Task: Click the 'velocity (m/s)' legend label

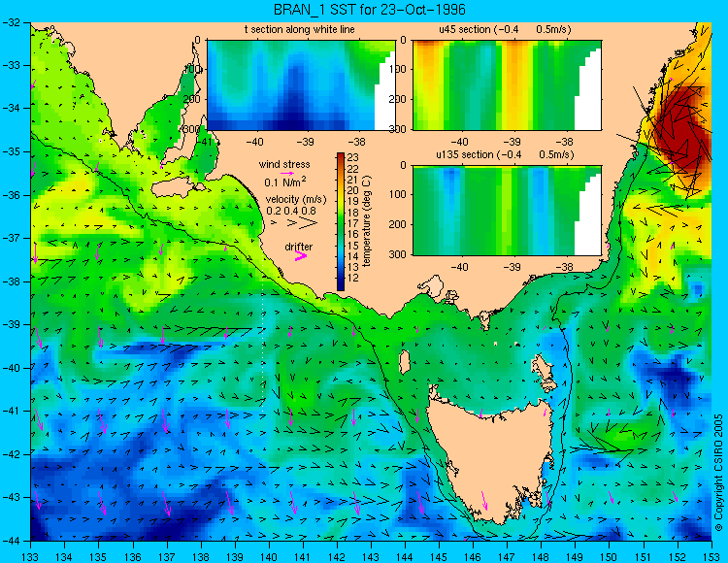Action: point(296,200)
